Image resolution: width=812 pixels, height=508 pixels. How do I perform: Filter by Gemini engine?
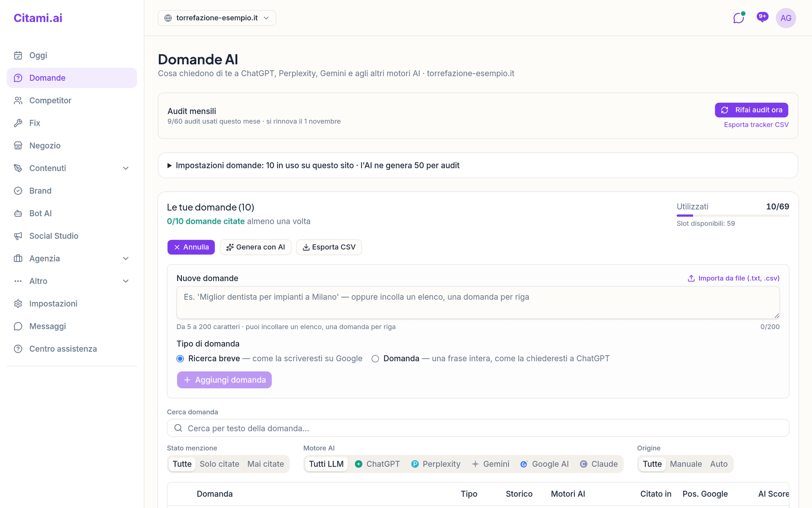pyautogui.click(x=491, y=464)
